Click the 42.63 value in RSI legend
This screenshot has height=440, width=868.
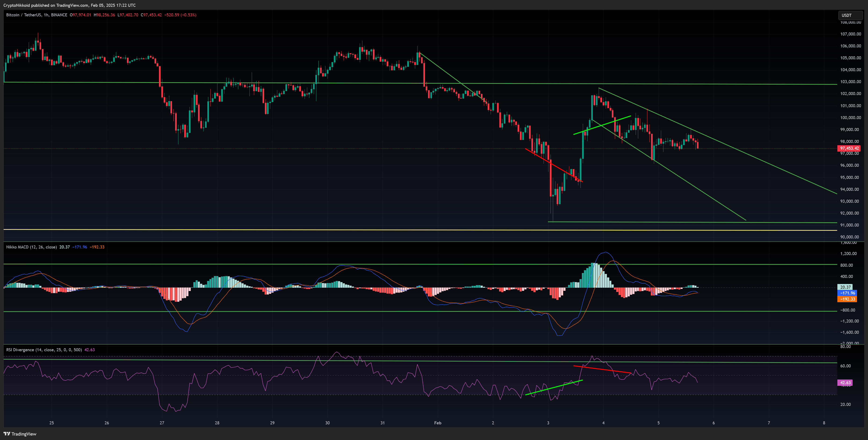pyautogui.click(x=90, y=350)
